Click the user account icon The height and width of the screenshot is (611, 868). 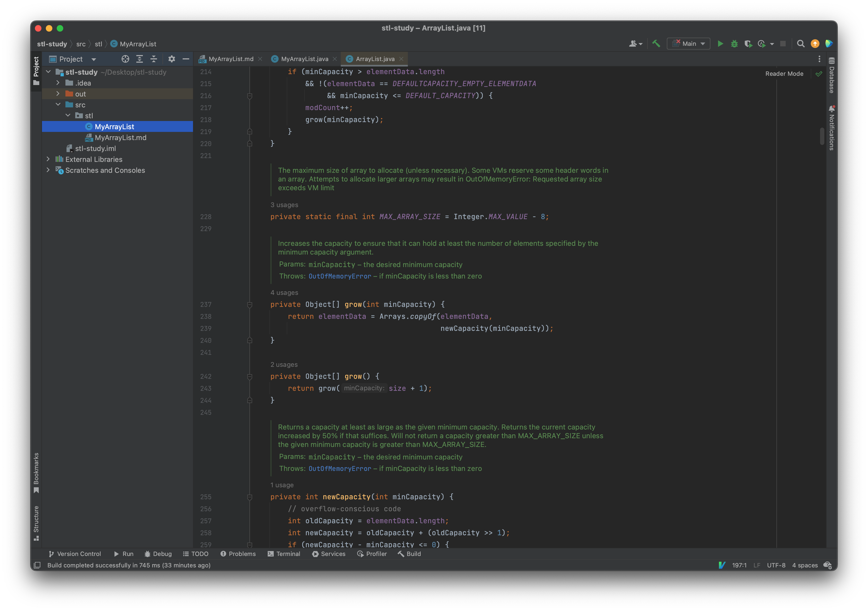635,44
